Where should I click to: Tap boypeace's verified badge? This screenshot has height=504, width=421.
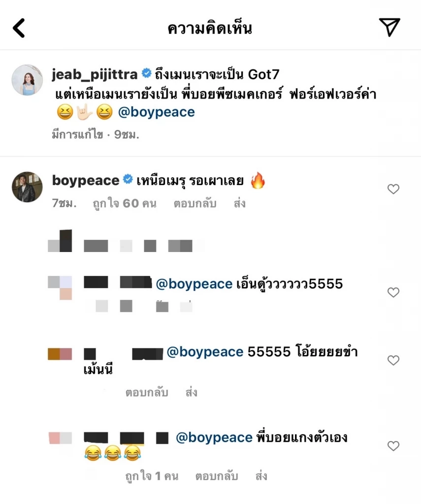[x=127, y=180]
